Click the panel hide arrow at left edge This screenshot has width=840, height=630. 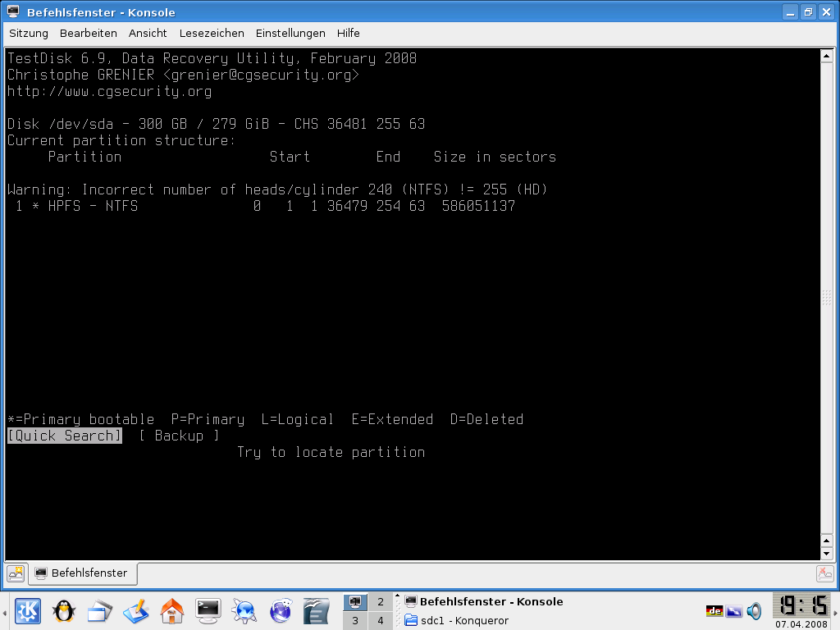4,612
